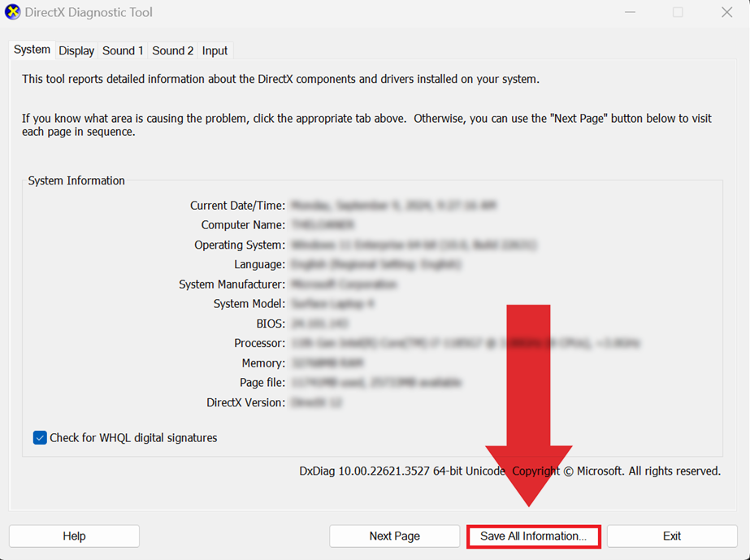
Task: Click the DirectX icon in the title bar
Action: click(x=13, y=13)
